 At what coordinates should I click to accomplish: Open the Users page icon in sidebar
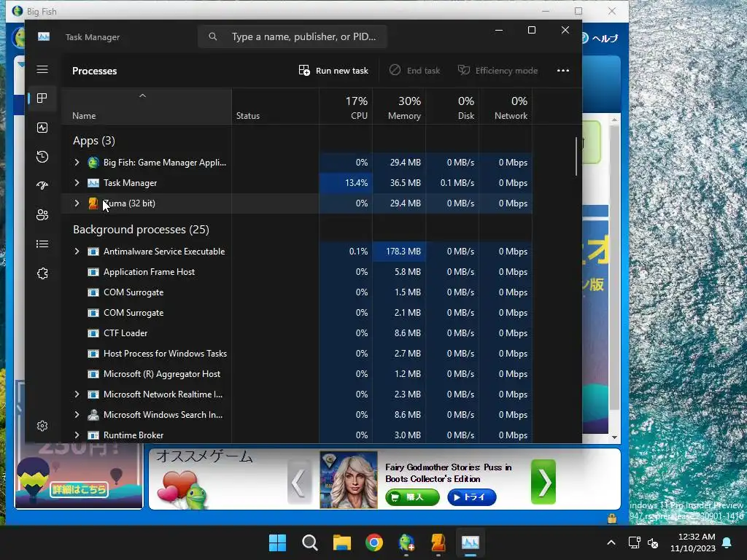coord(42,215)
